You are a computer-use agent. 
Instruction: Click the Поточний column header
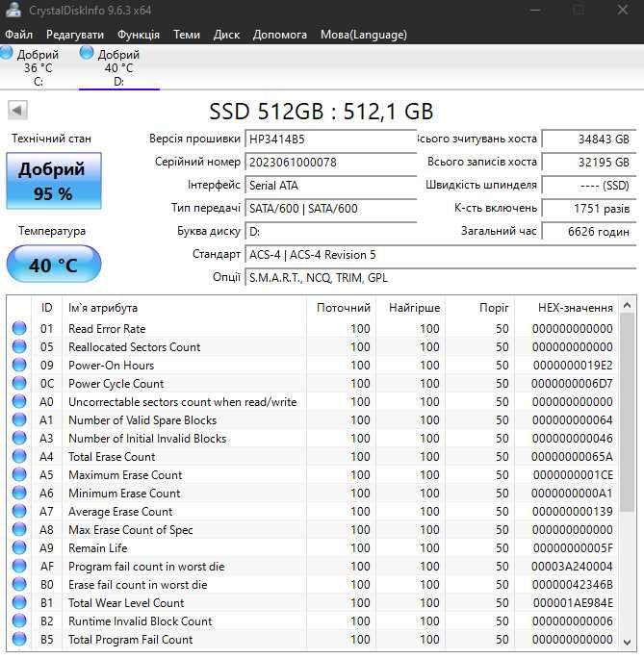pyautogui.click(x=341, y=308)
